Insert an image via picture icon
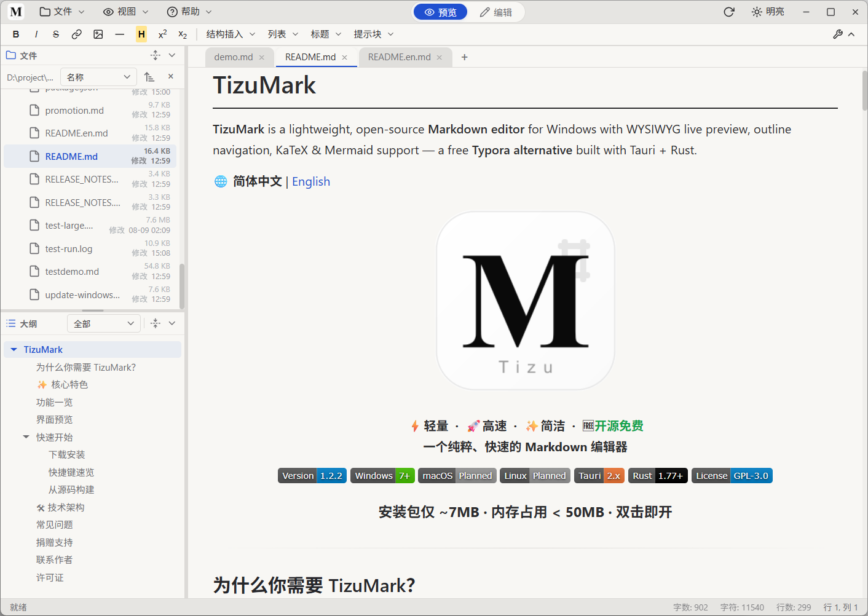The image size is (868, 616). 98,34
